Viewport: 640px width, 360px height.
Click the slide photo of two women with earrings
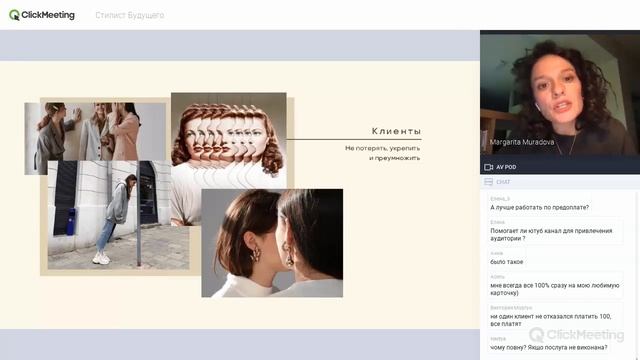[x=272, y=243]
